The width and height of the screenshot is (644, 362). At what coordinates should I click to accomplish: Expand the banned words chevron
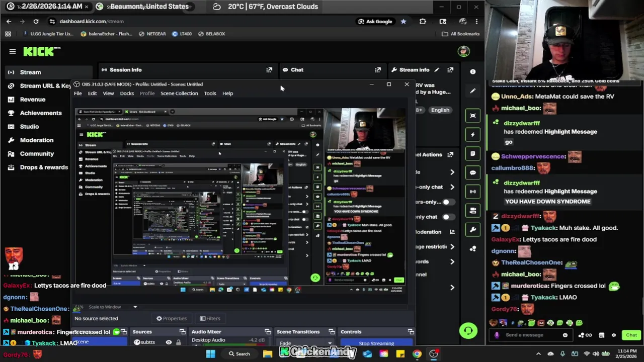[452, 261]
